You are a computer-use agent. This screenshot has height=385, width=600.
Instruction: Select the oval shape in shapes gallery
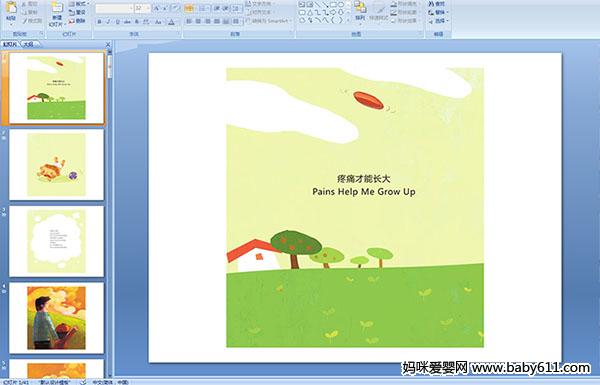341,5
